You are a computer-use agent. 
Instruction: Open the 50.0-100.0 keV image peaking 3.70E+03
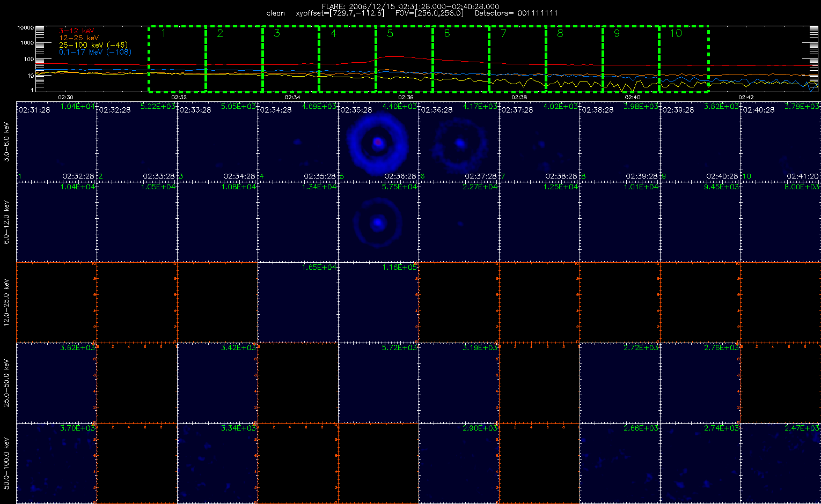click(x=56, y=463)
